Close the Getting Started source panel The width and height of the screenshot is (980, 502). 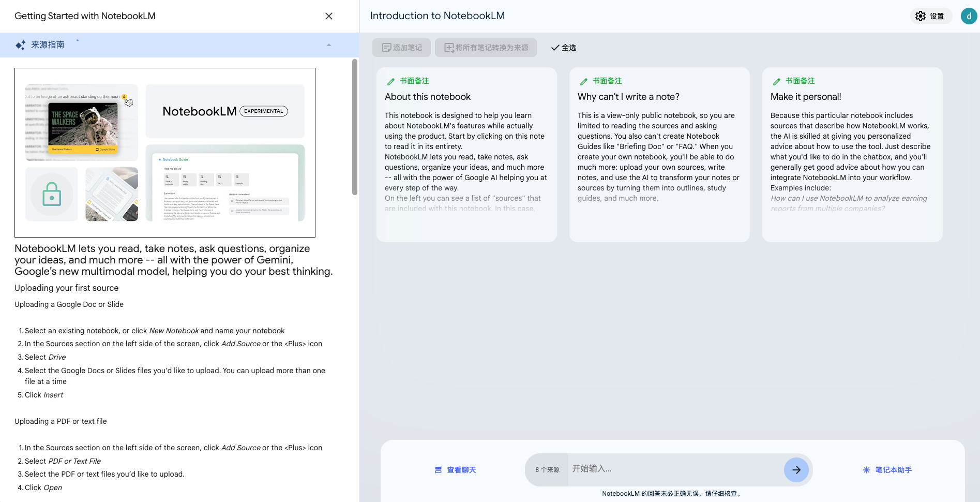(x=328, y=16)
